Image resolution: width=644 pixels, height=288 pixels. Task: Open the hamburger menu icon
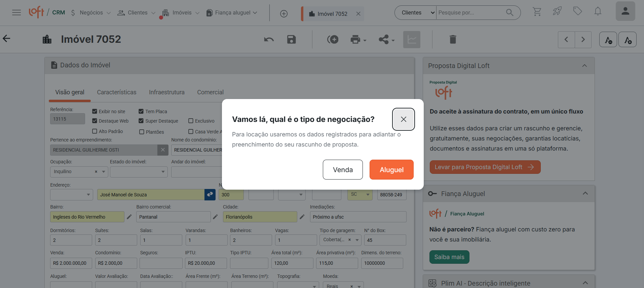(16, 12)
